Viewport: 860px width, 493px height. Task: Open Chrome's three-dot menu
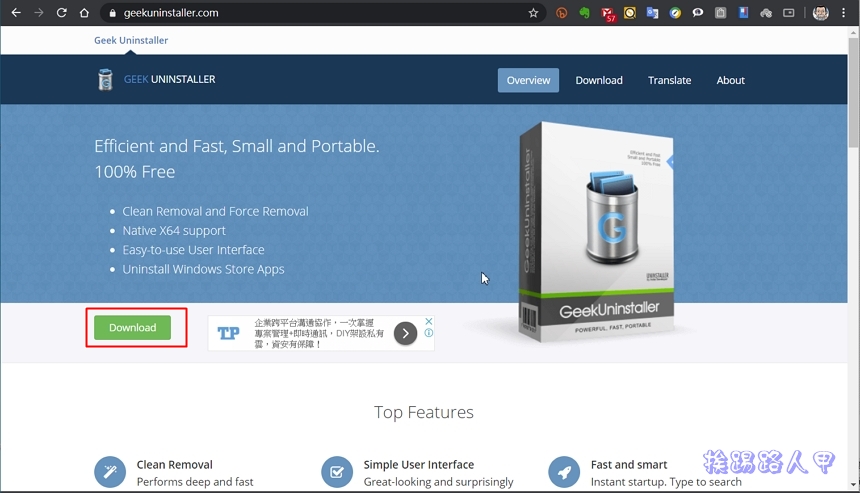pos(844,13)
